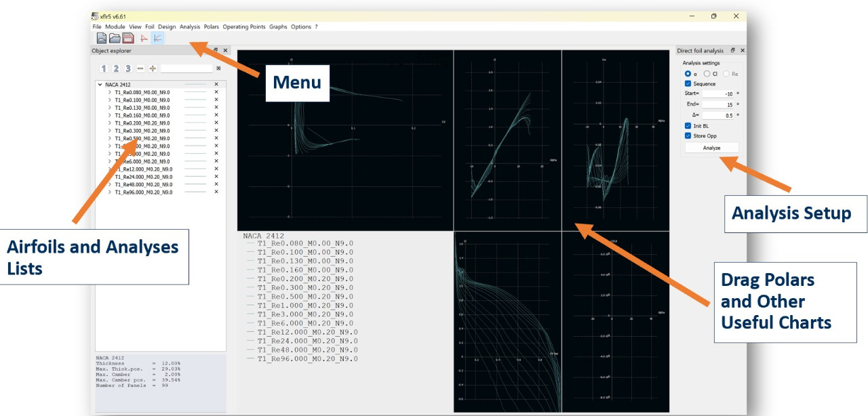868x416 pixels.
Task: Click the red Save Project icon
Action: click(127, 38)
